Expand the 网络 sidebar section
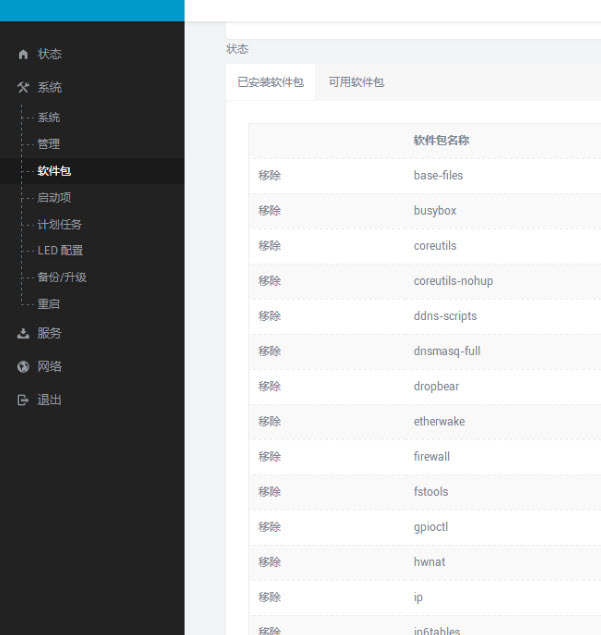 tap(50, 367)
